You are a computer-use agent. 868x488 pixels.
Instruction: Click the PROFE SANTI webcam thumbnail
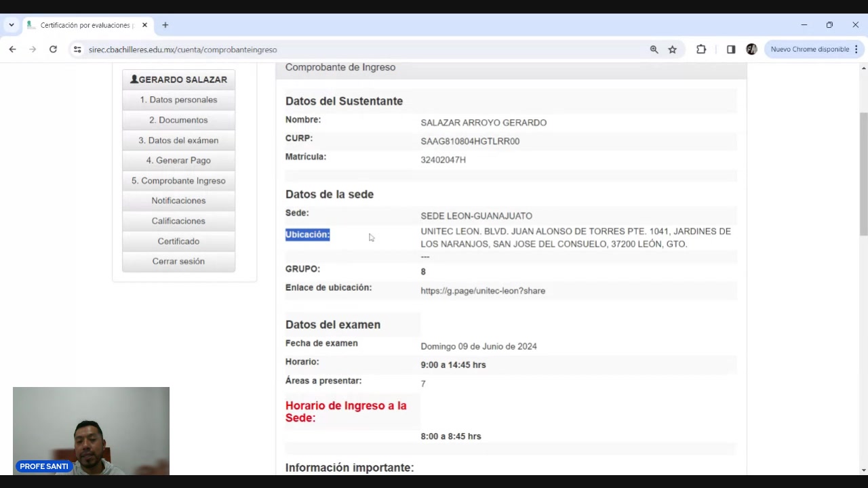pyautogui.click(x=91, y=431)
